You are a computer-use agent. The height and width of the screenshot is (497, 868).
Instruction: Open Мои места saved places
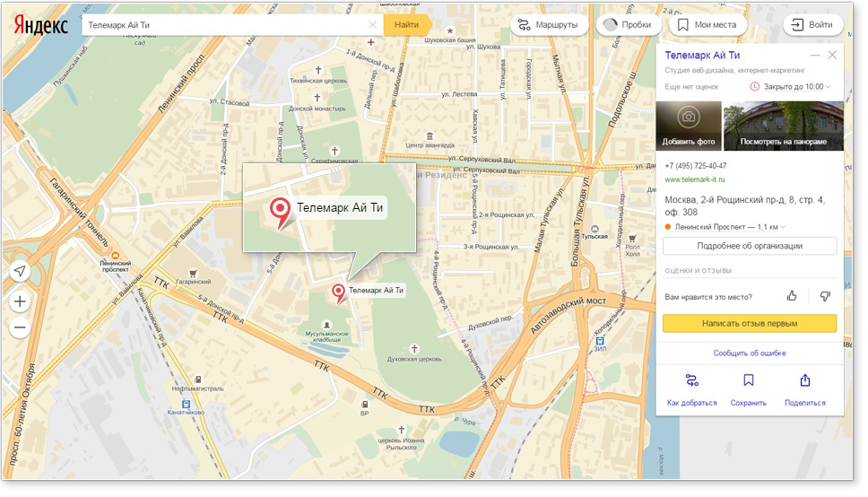(706, 25)
